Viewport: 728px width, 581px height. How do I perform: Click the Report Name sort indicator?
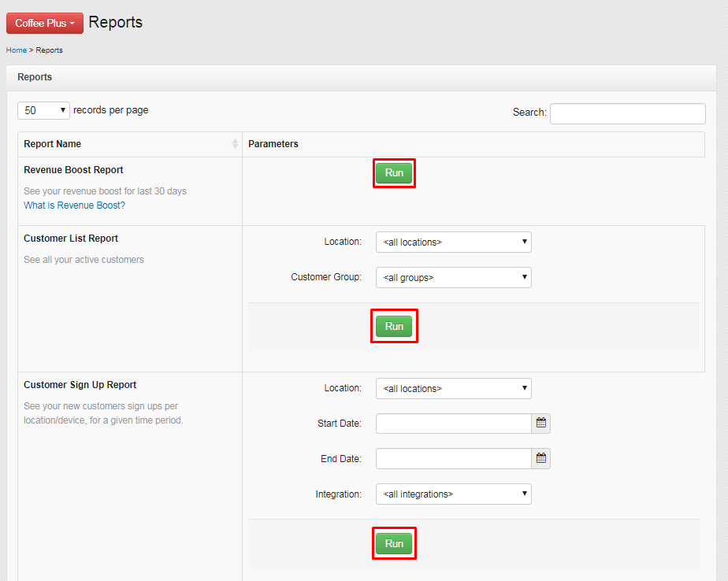click(x=235, y=144)
